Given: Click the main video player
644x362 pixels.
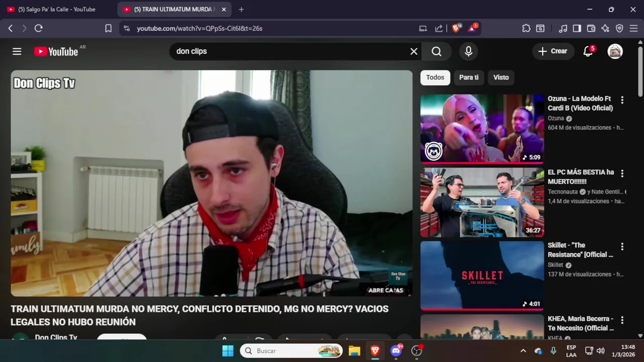Looking at the screenshot, I should tap(211, 183).
